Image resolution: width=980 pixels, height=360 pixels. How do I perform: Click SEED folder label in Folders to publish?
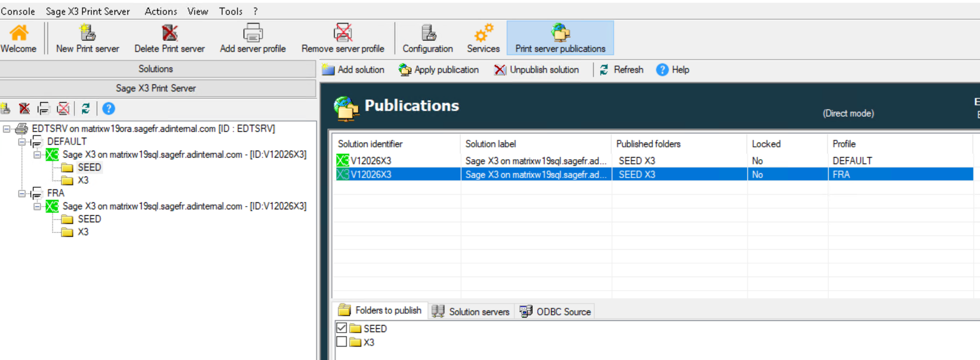pyautogui.click(x=375, y=328)
